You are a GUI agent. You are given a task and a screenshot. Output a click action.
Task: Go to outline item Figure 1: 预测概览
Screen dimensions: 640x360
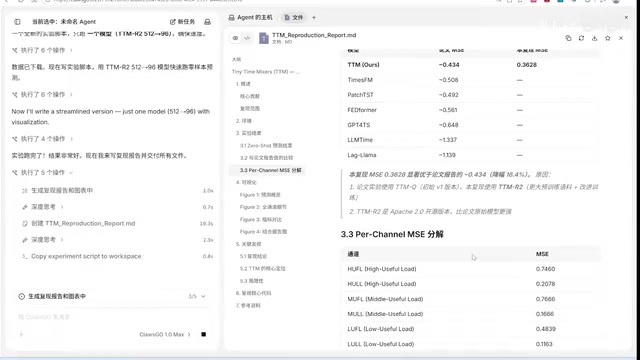click(260, 195)
